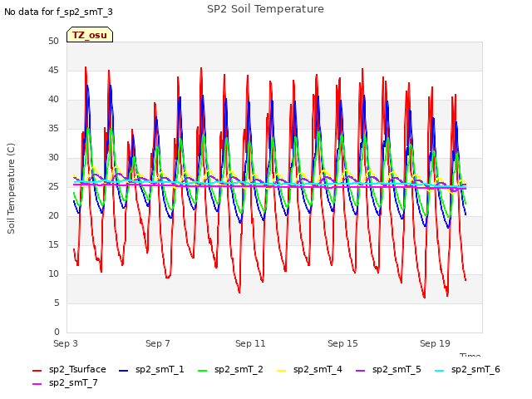532x399 pixels.
Task: Click the 40 y-axis tick label
Action: coord(53,100)
